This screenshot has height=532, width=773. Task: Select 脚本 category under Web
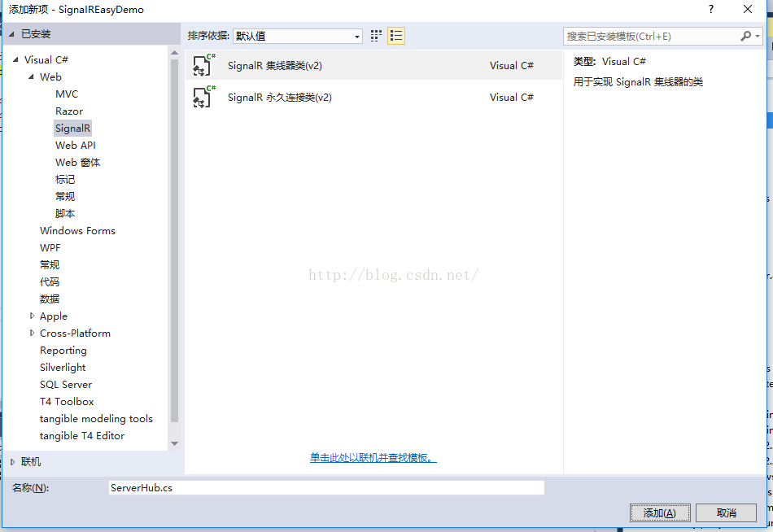click(x=65, y=213)
